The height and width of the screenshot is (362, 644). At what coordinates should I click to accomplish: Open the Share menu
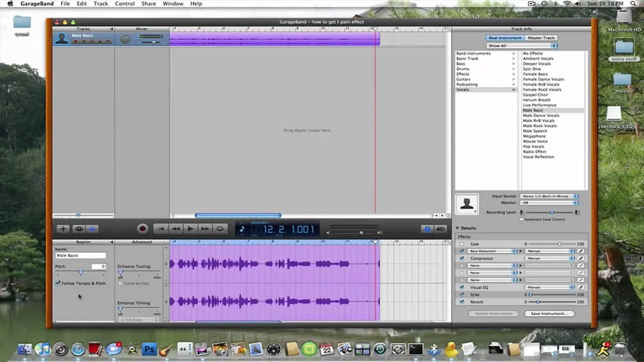pos(148,4)
